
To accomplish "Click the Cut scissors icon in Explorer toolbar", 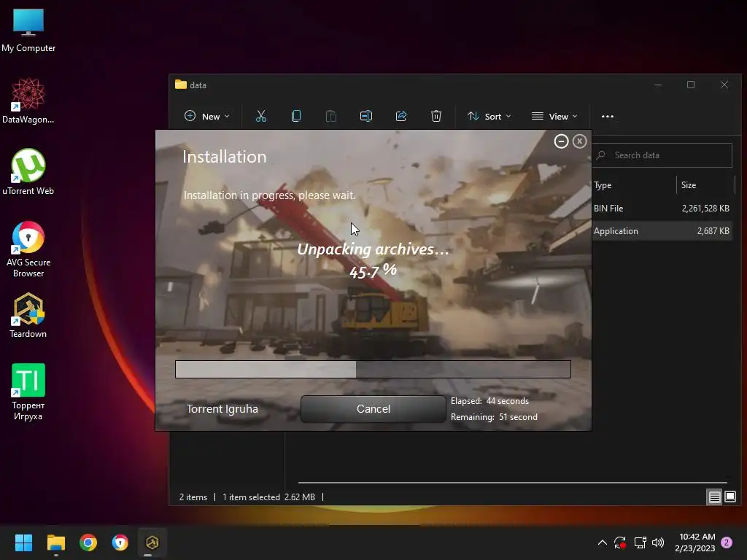I will tap(261, 116).
